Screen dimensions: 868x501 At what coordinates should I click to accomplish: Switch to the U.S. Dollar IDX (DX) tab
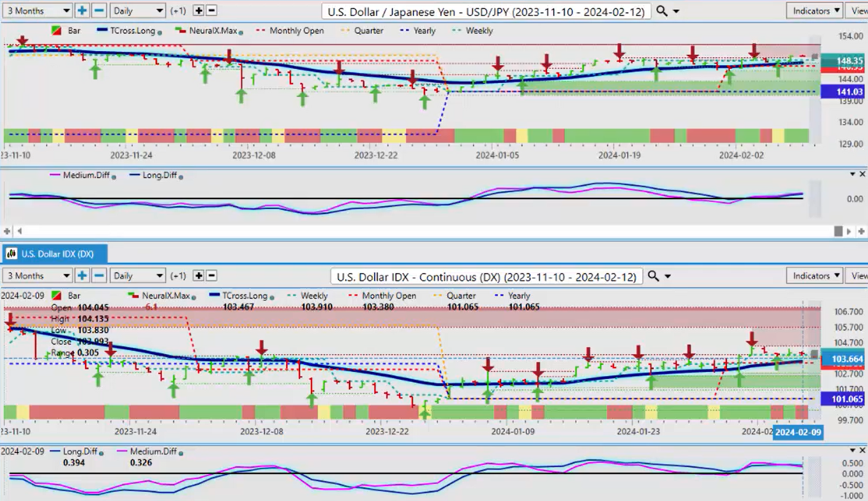click(55, 253)
